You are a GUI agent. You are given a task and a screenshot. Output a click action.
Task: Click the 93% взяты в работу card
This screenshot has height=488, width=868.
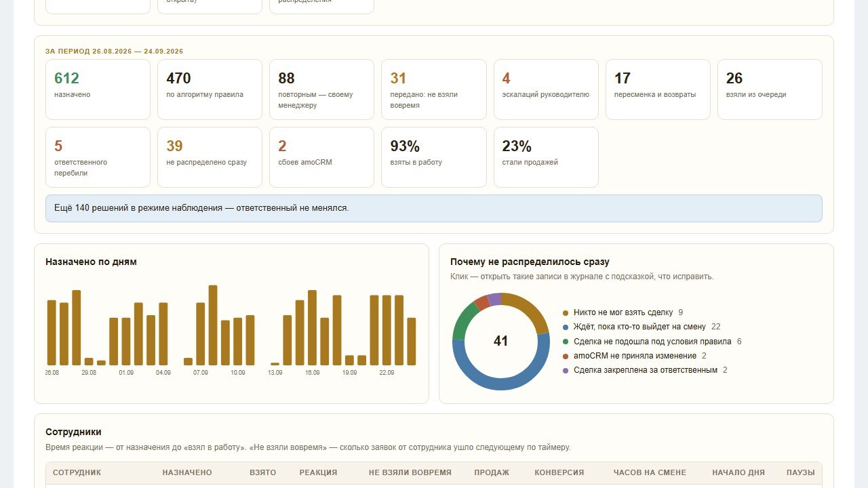(x=434, y=157)
